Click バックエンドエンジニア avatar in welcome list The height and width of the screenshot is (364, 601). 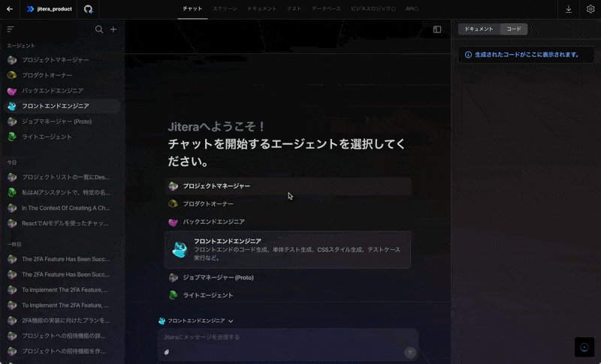click(x=174, y=221)
